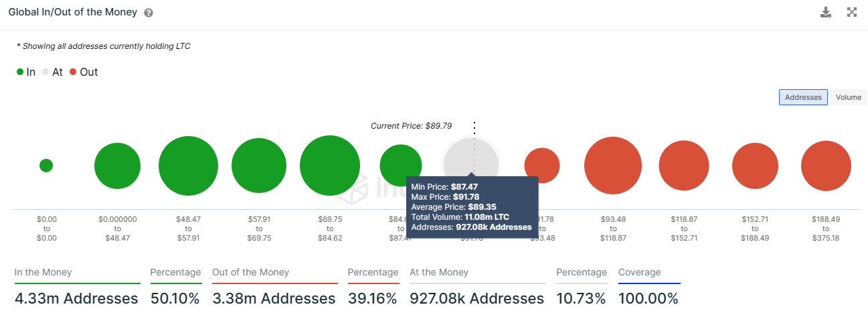Open the help question-mark icon beside the title

[x=149, y=13]
